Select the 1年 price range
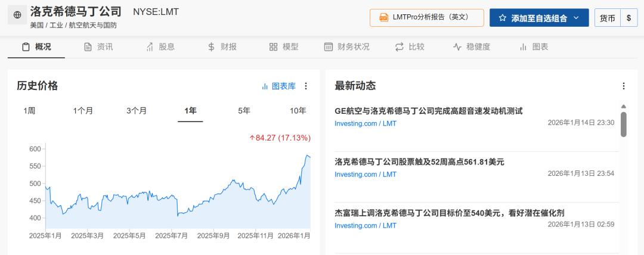This screenshot has width=644, height=255. (x=191, y=110)
